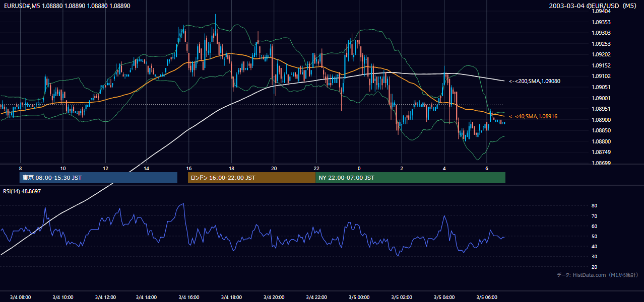Click RSI scale value 40
644x302 pixels.
[594, 246]
